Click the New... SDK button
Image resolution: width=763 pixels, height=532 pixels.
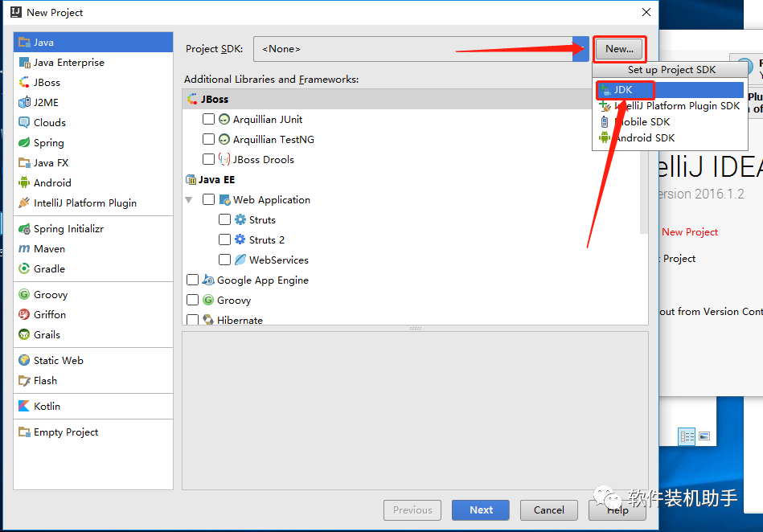pos(619,49)
